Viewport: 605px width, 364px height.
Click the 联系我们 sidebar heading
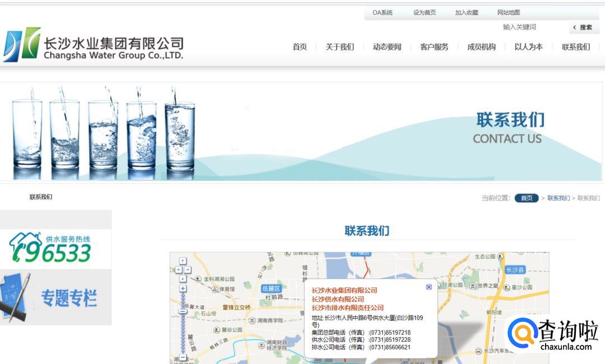pyautogui.click(x=41, y=197)
